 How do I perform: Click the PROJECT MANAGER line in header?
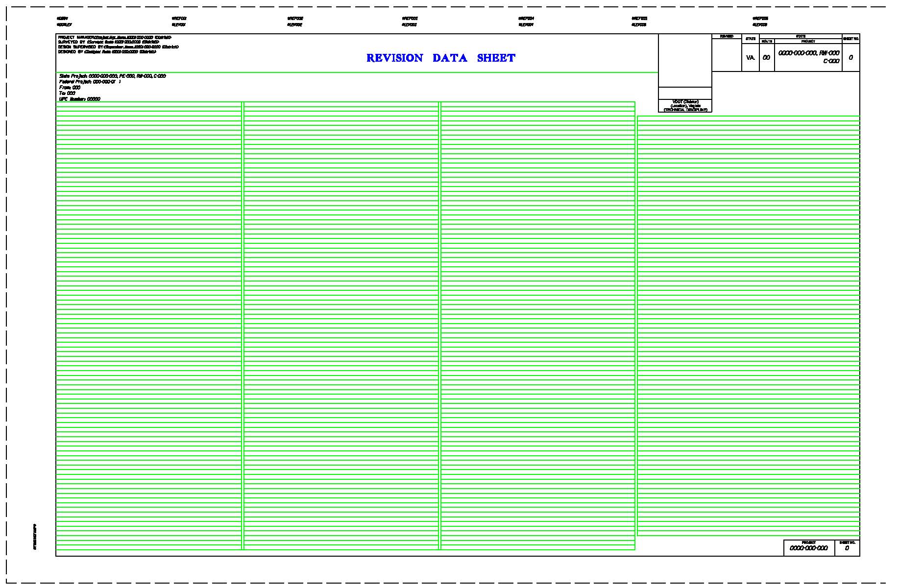pos(114,37)
